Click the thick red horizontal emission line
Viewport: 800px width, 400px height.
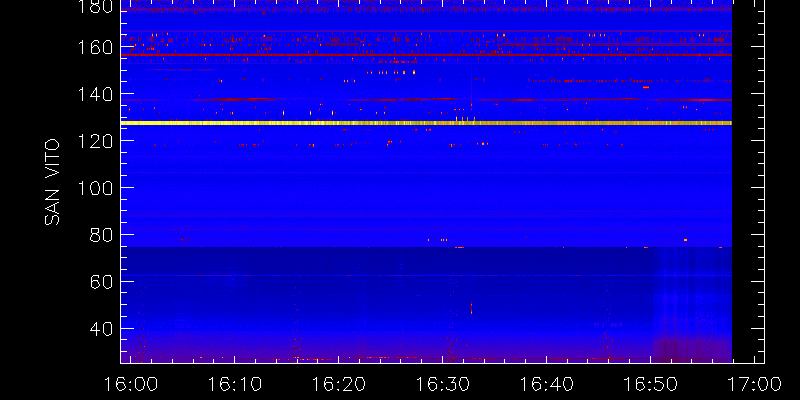[x=426, y=55]
